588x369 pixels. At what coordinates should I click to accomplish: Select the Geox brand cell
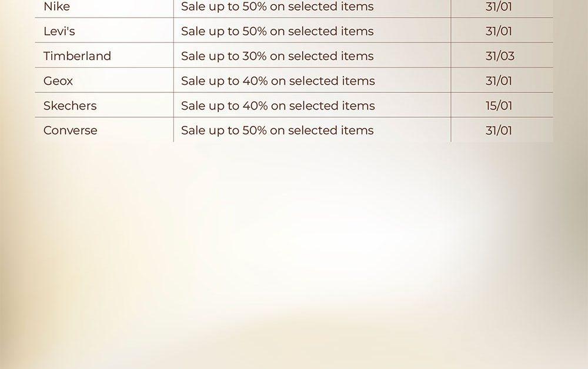(58, 81)
